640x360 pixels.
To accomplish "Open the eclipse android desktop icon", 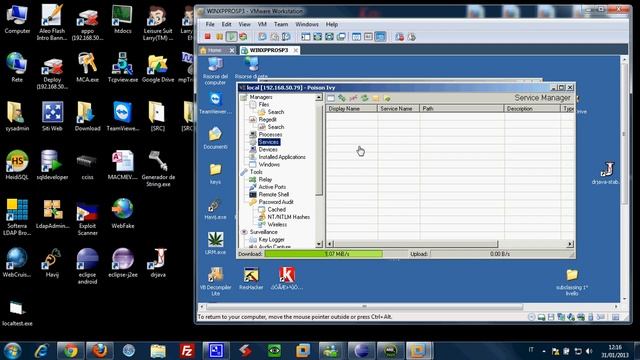I will (x=87, y=266).
